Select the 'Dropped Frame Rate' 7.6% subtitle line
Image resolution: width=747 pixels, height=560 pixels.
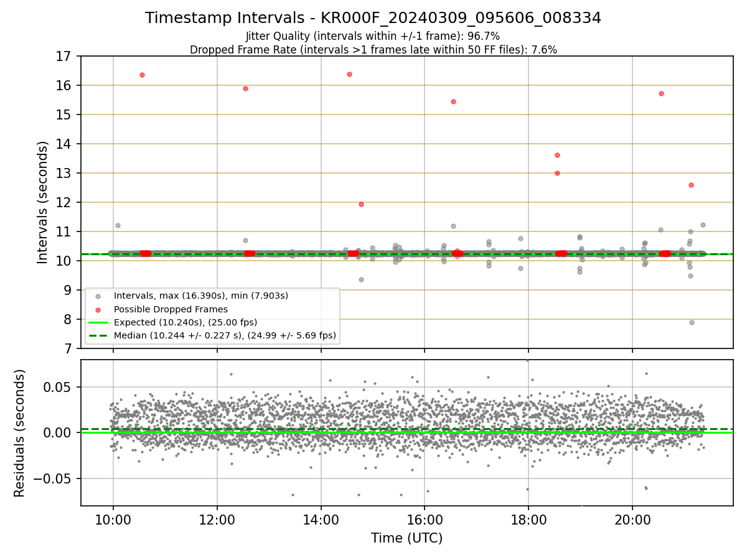click(x=373, y=50)
